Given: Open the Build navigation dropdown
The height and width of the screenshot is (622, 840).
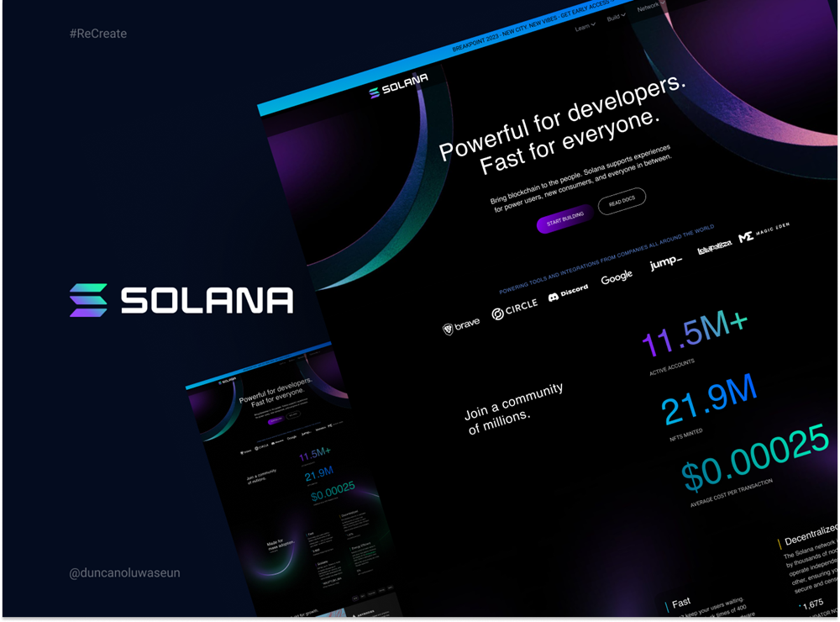Looking at the screenshot, I should [616, 17].
